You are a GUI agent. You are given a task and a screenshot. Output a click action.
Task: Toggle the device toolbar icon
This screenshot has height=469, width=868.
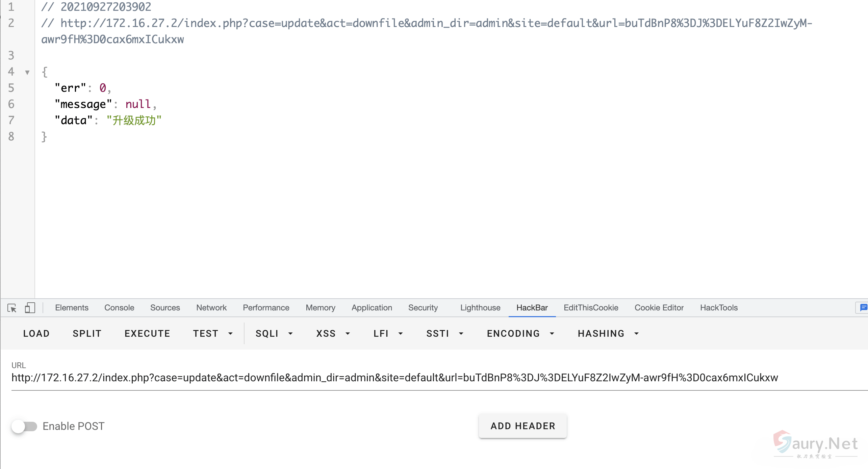[x=30, y=308]
